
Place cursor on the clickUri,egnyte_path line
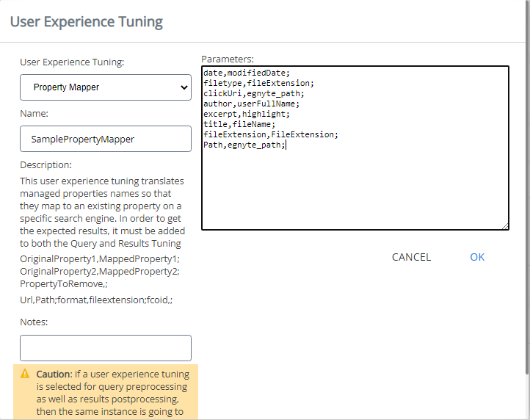[x=253, y=94]
